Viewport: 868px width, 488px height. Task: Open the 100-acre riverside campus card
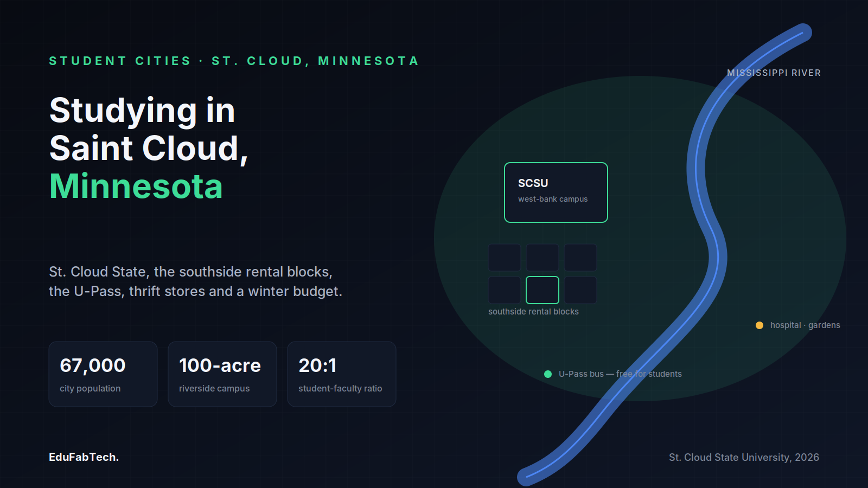[x=222, y=374]
